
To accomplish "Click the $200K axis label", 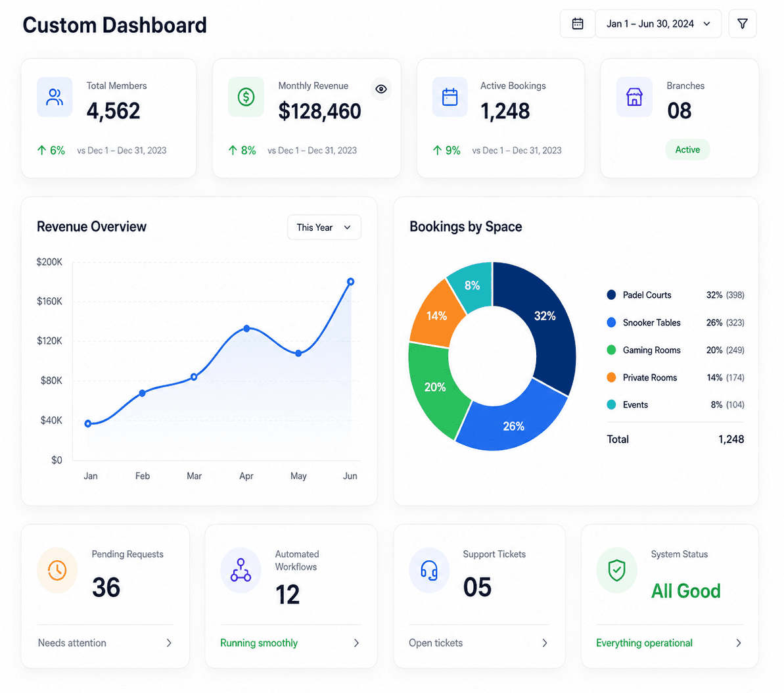I will tap(49, 262).
